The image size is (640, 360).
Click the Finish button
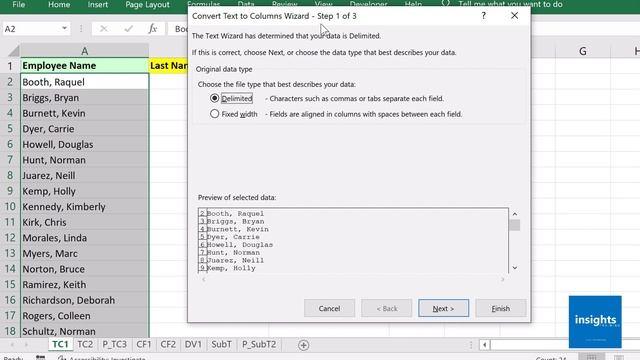click(500, 309)
